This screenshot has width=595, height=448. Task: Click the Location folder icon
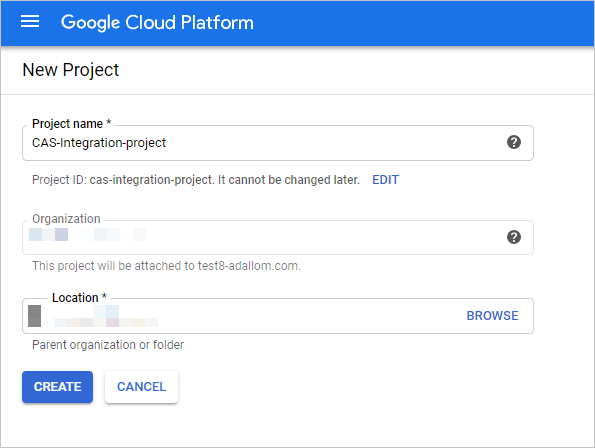pyautogui.click(x=35, y=316)
